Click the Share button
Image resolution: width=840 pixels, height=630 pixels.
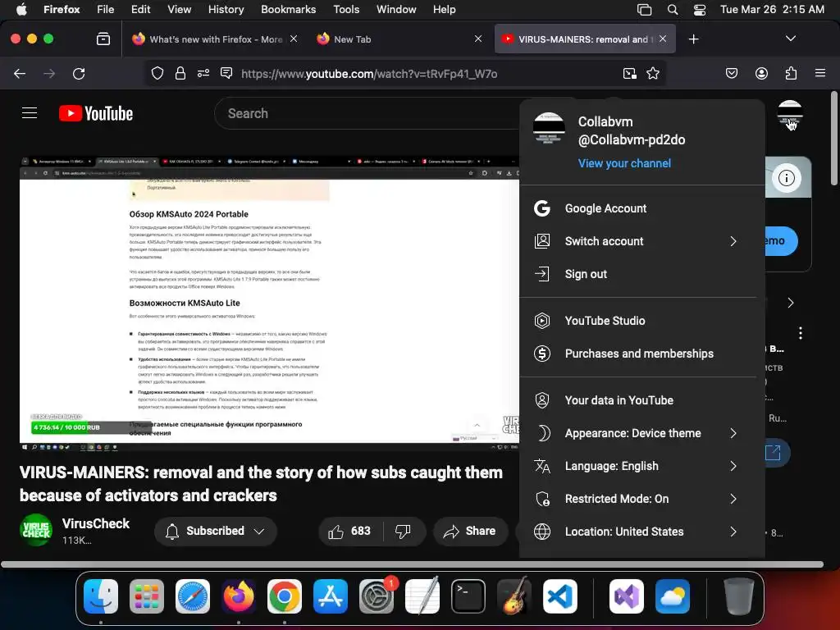[470, 531]
